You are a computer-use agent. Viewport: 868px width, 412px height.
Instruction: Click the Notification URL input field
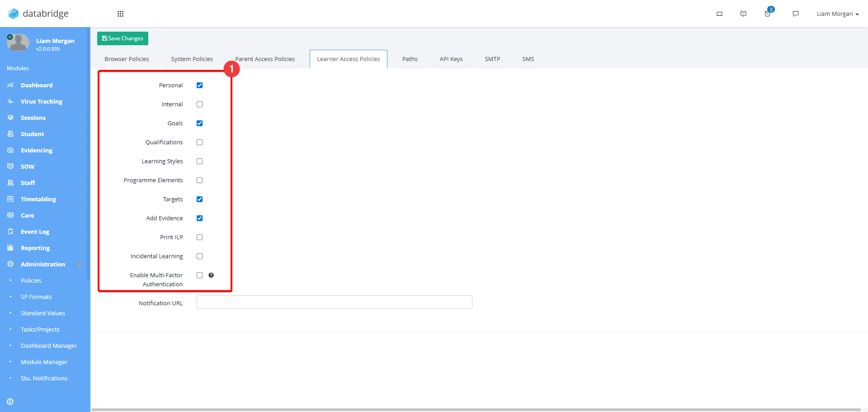tap(335, 302)
